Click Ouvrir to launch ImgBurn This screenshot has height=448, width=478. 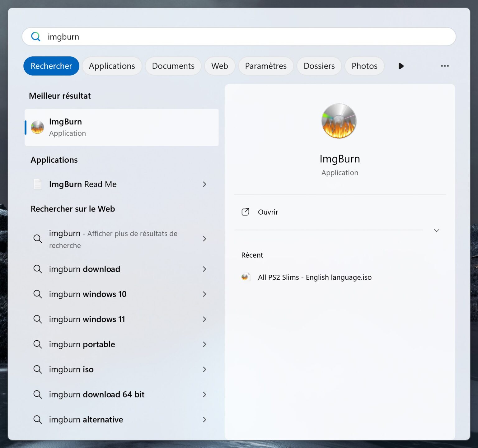coord(268,212)
